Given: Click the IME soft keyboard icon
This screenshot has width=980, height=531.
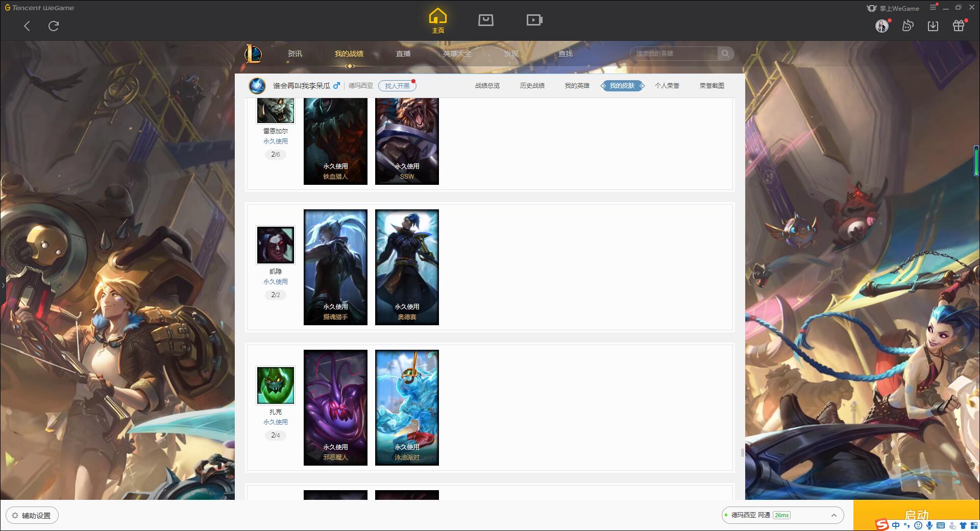Looking at the screenshot, I should (941, 525).
